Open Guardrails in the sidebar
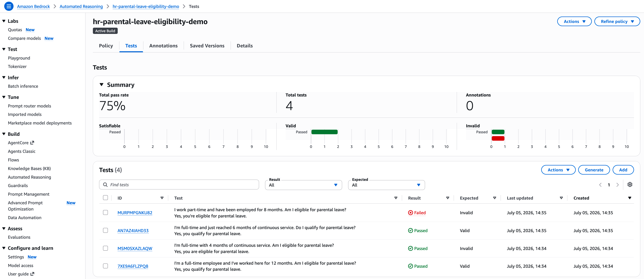Image resolution: width=644 pixels, height=279 pixels. pos(18,186)
